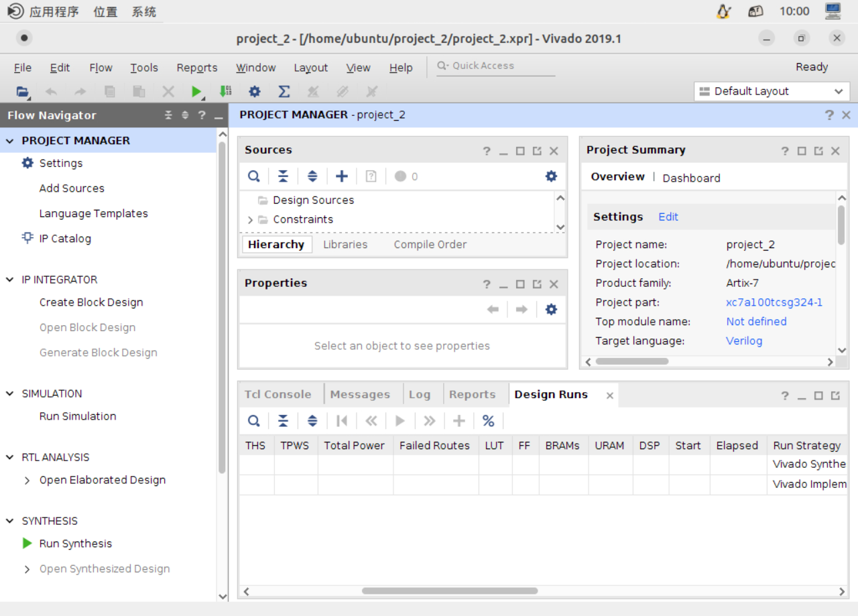Expand the Open Synthesized Design item
This screenshot has height=616, width=858.
click(x=27, y=569)
